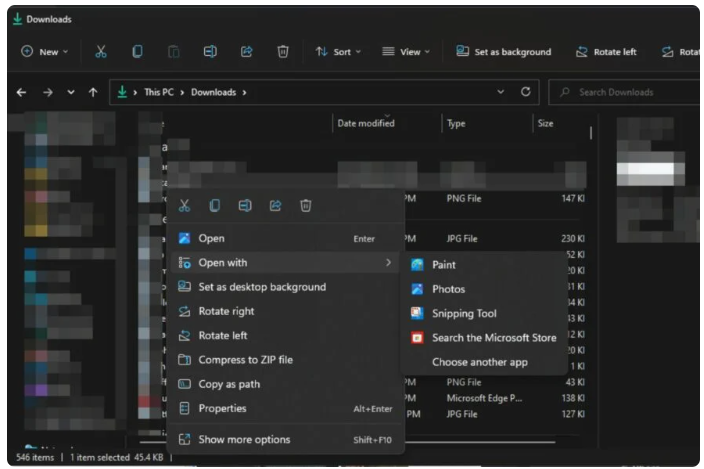Sort files by the Date modified column header
The height and width of the screenshot is (469, 704).
(x=366, y=124)
